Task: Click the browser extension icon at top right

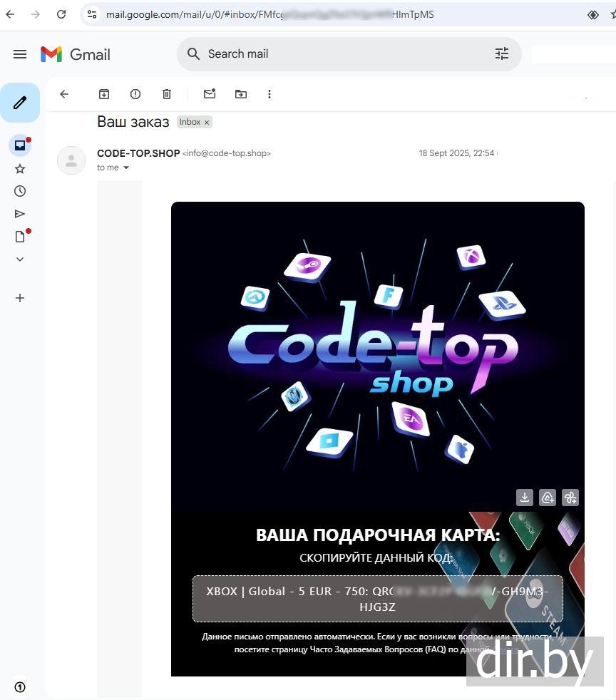Action: (592, 15)
